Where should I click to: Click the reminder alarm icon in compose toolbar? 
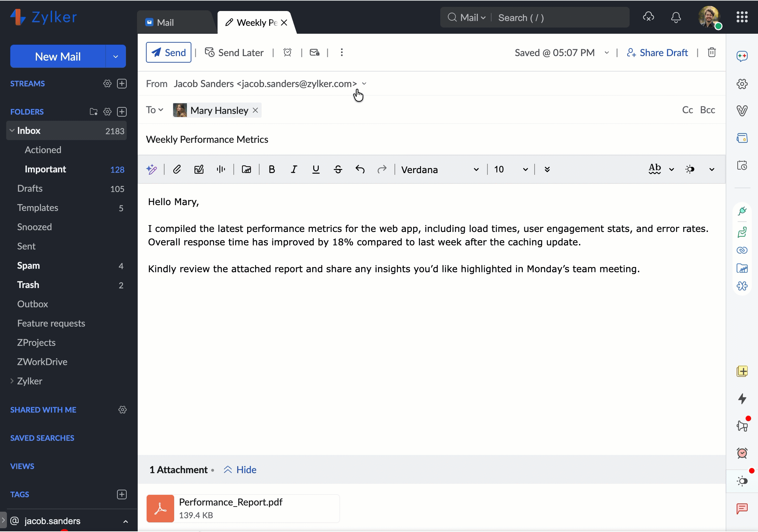287,52
